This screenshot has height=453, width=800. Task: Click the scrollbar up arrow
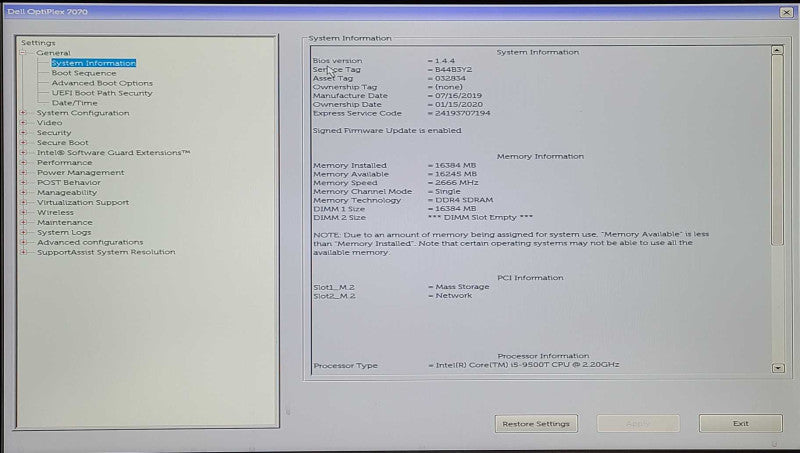pyautogui.click(x=777, y=50)
